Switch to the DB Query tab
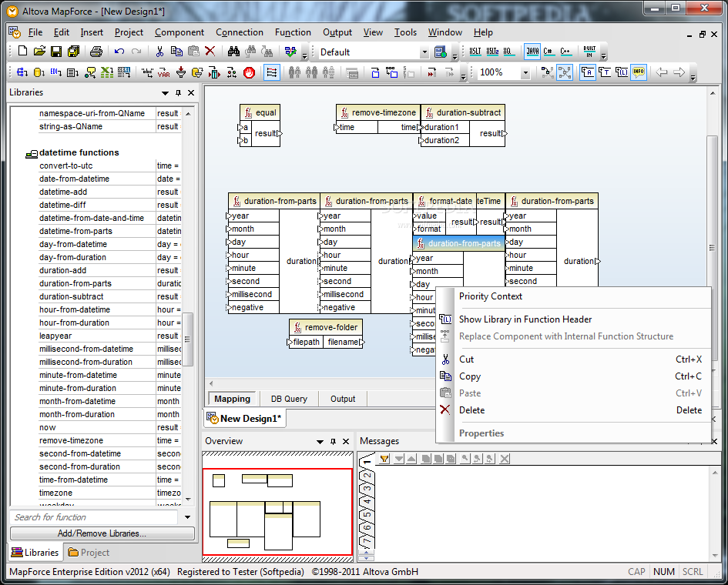 coord(289,399)
